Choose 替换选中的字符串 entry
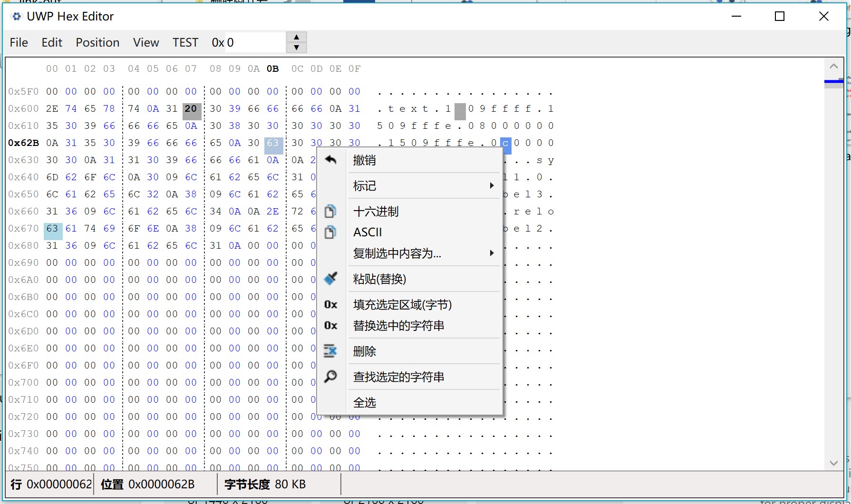 pos(410,325)
